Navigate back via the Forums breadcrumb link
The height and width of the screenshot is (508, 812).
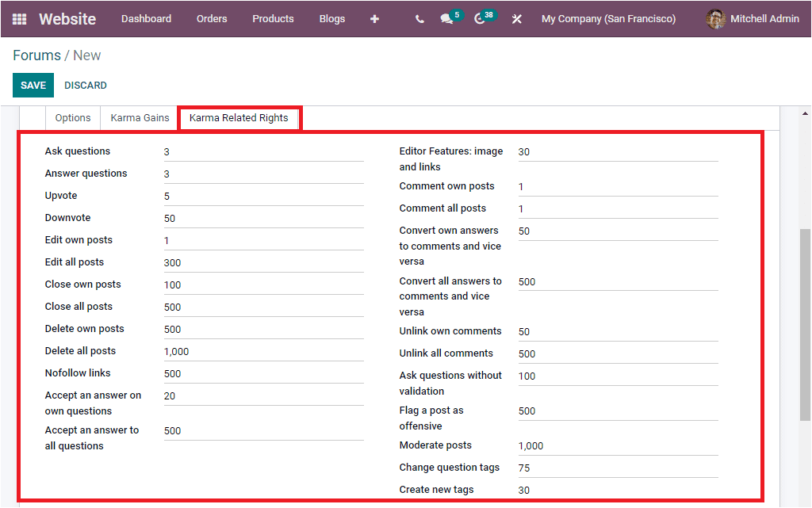pos(36,55)
